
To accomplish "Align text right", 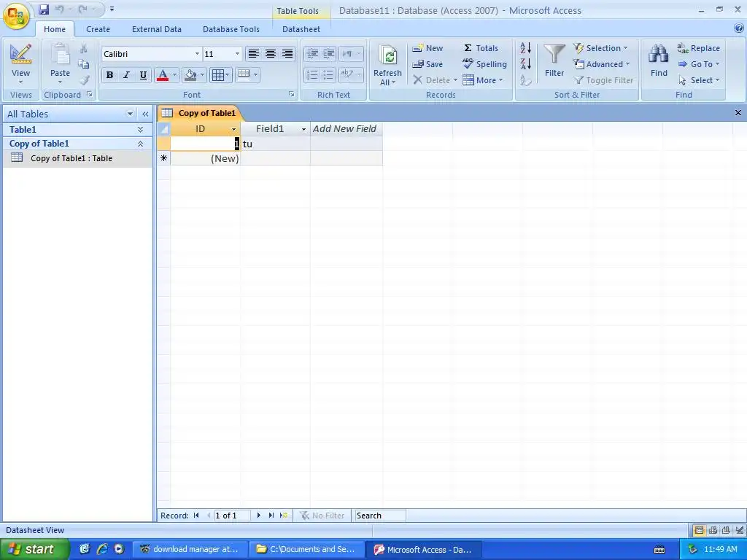I will (287, 54).
